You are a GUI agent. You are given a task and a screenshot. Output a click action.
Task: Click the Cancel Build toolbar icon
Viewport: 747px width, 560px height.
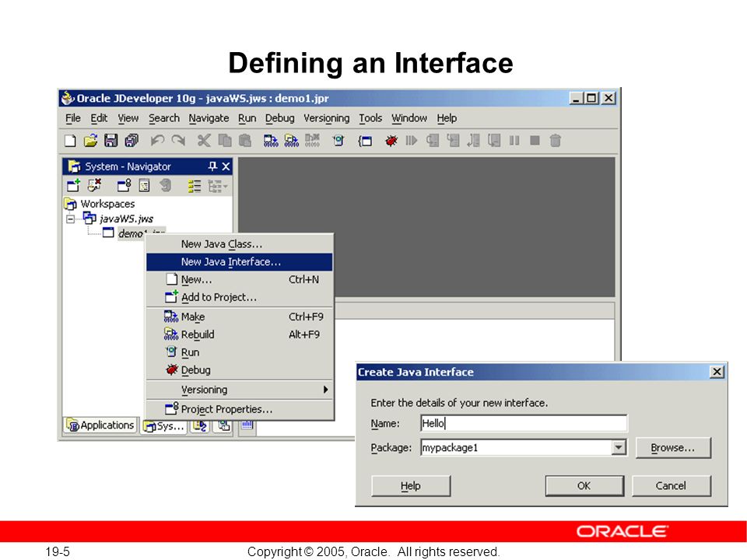pyautogui.click(x=312, y=141)
